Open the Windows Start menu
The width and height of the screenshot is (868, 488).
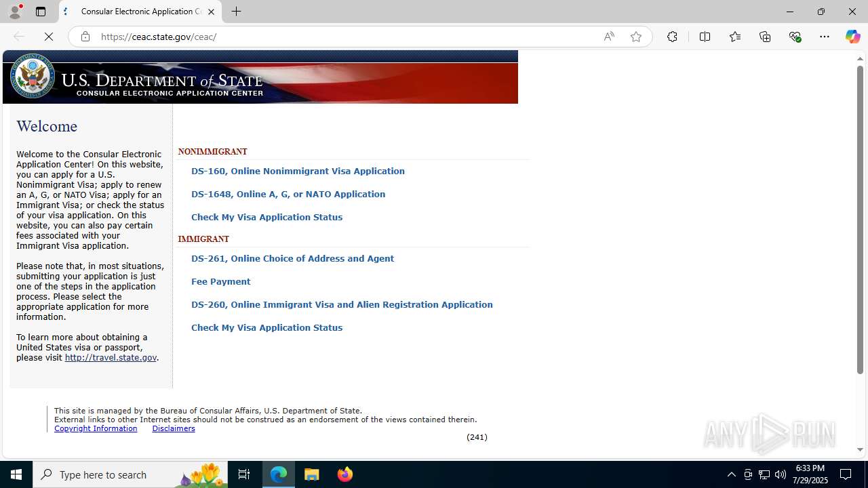coord(16,474)
